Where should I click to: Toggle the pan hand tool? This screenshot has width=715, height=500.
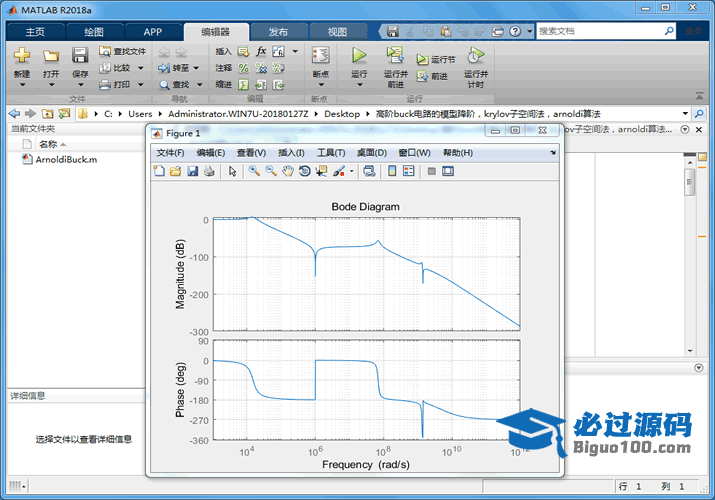pos(288,171)
